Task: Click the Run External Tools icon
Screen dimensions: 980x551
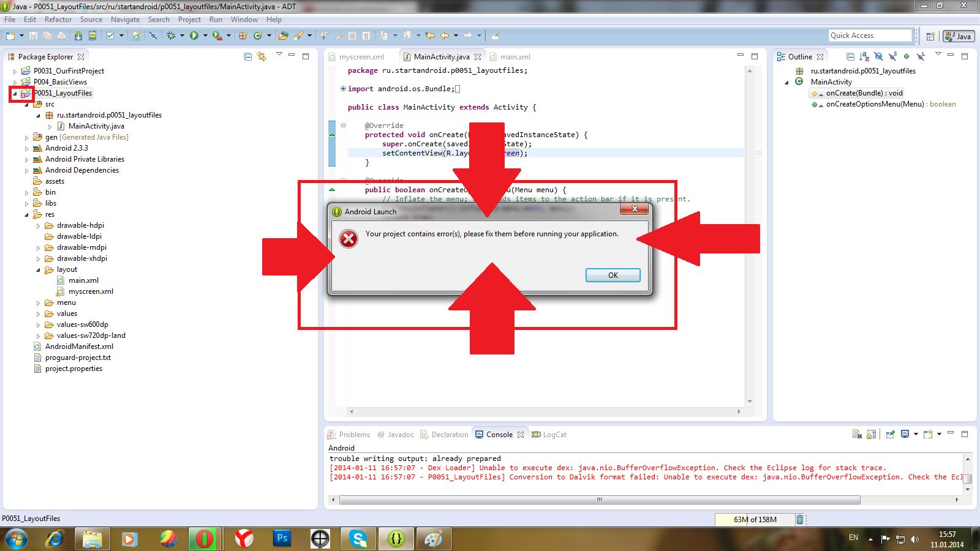Action: [x=217, y=36]
